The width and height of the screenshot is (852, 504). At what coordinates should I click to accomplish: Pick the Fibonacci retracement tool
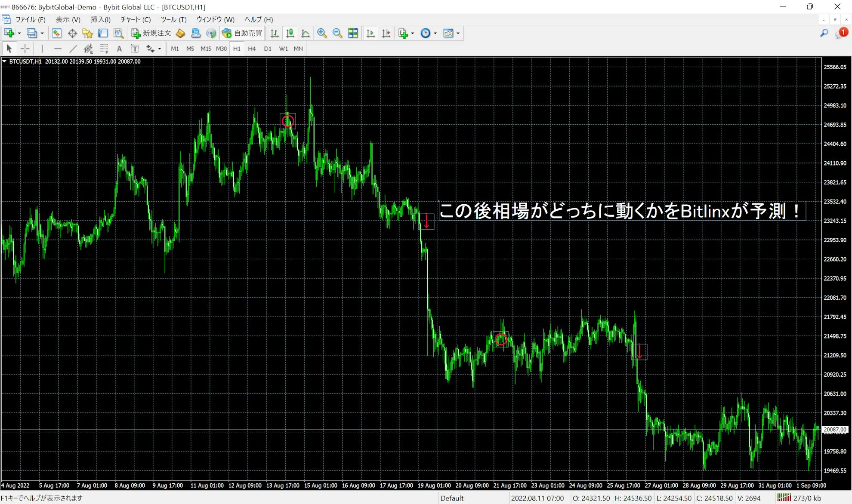tap(104, 49)
